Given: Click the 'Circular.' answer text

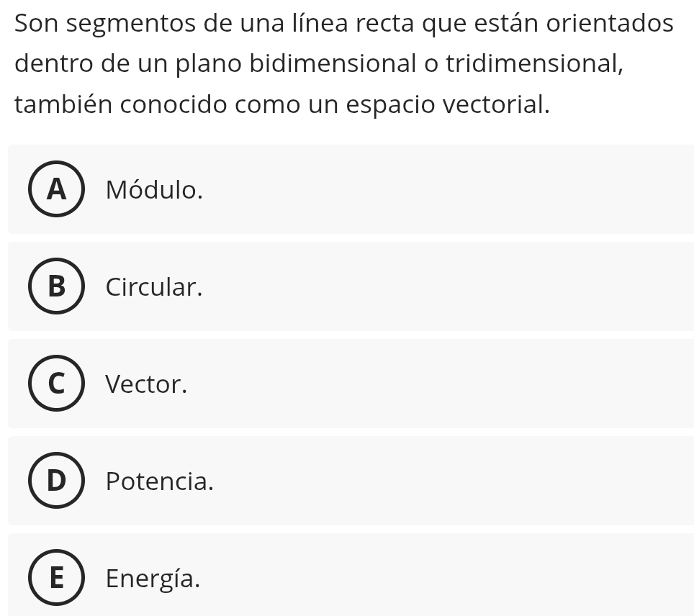Looking at the screenshot, I should 154,287.
